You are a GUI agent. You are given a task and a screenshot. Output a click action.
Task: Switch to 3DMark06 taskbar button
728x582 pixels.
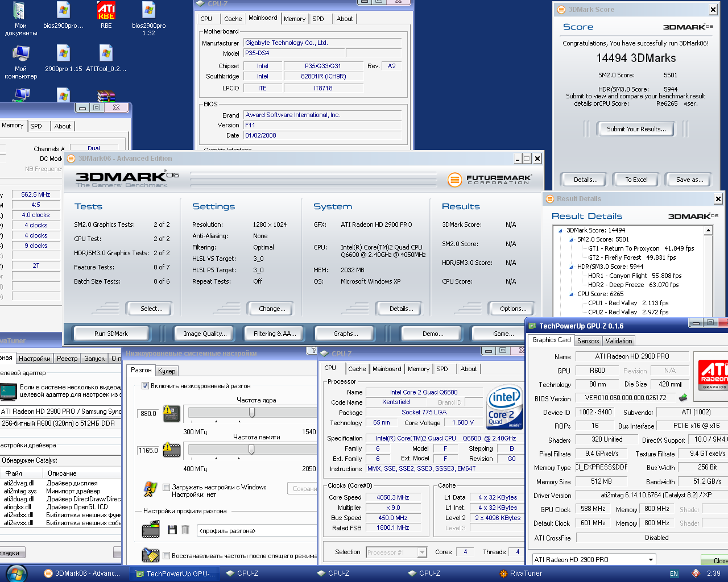click(x=85, y=573)
